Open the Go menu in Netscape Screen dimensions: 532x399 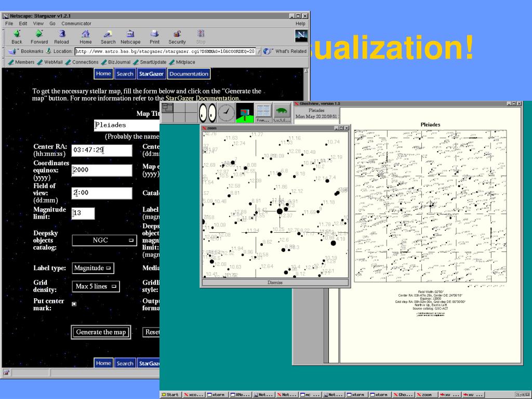click(52, 23)
